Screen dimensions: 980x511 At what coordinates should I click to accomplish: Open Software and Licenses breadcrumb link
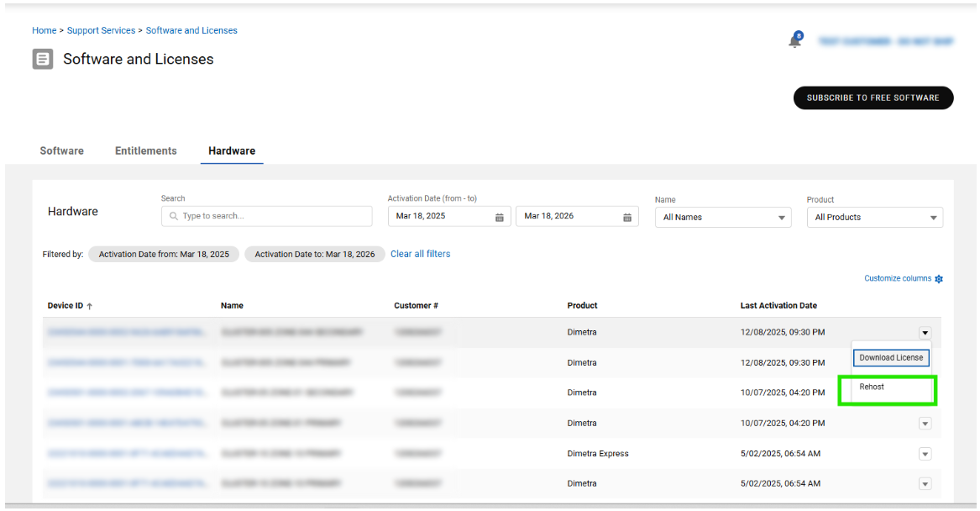click(x=191, y=30)
